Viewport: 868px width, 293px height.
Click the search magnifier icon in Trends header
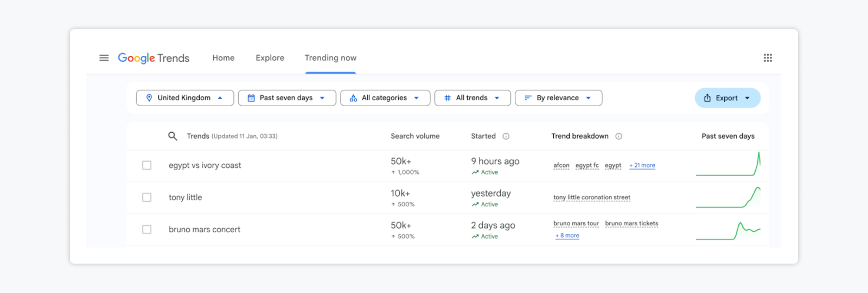click(173, 136)
